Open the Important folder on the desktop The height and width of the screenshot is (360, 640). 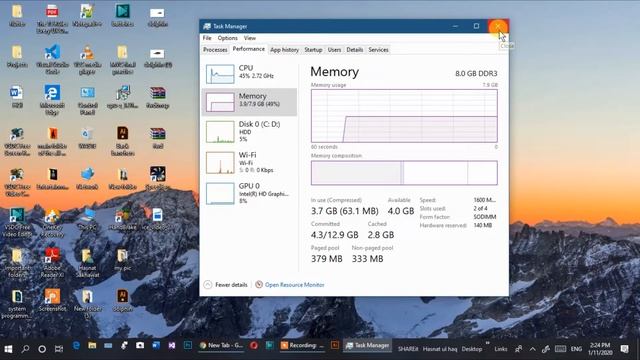coord(17,263)
